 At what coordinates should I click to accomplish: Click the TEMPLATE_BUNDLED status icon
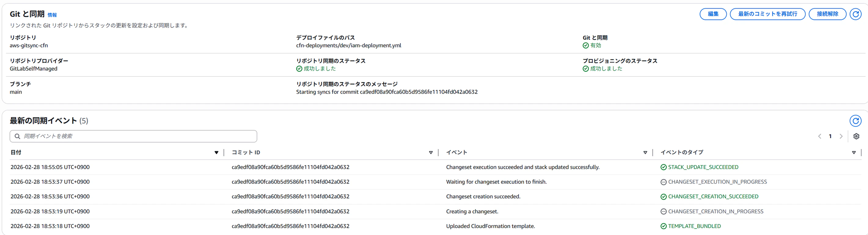point(664,226)
